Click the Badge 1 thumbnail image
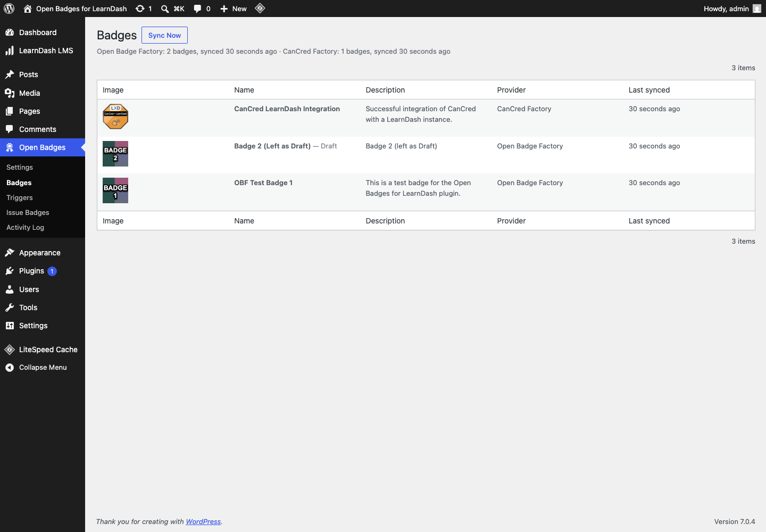Screen dimensions: 766x532 pyautogui.click(x=115, y=190)
